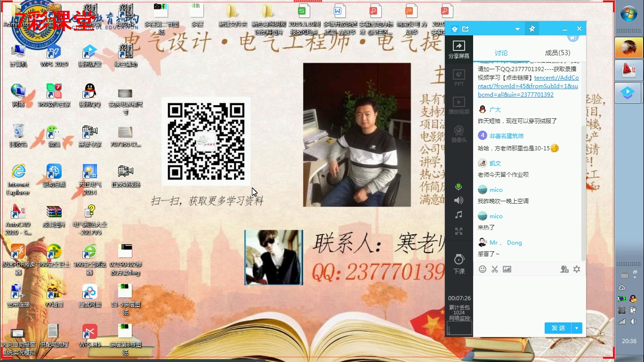Open AutoCAD 2010 desktop shortcut

click(x=18, y=220)
